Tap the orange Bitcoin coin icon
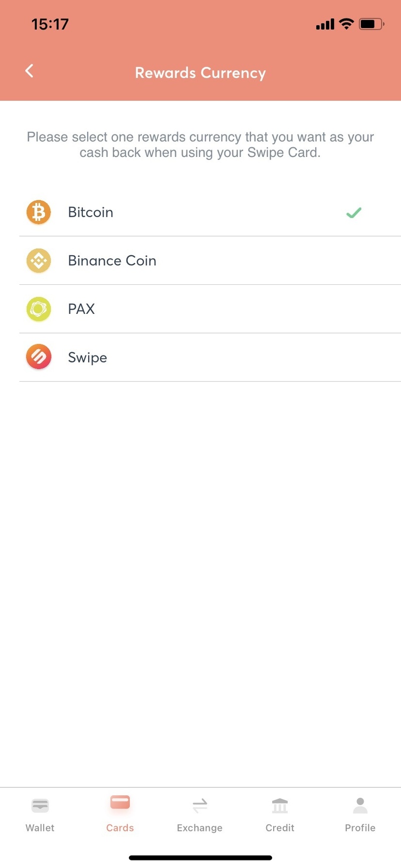The image size is (401, 868). tap(39, 212)
